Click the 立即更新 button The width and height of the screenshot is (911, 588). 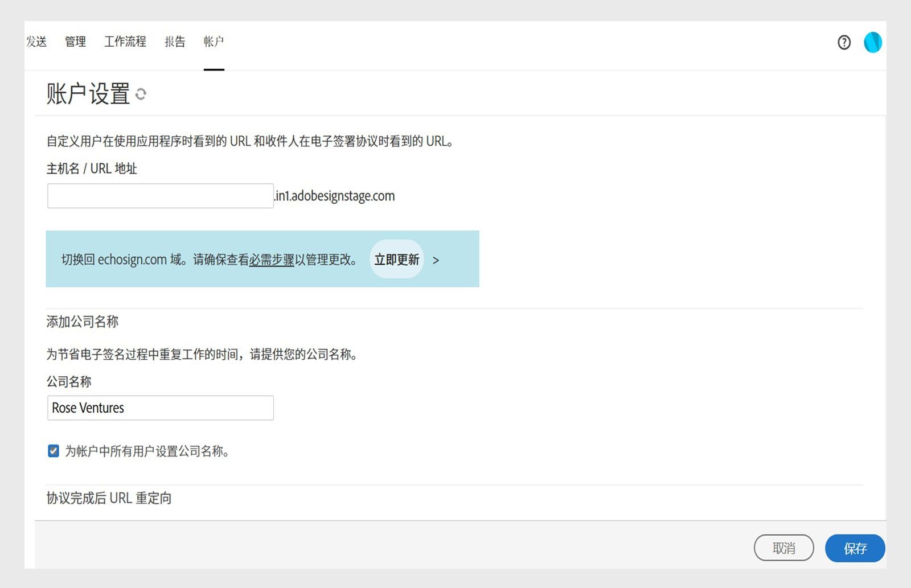(397, 260)
